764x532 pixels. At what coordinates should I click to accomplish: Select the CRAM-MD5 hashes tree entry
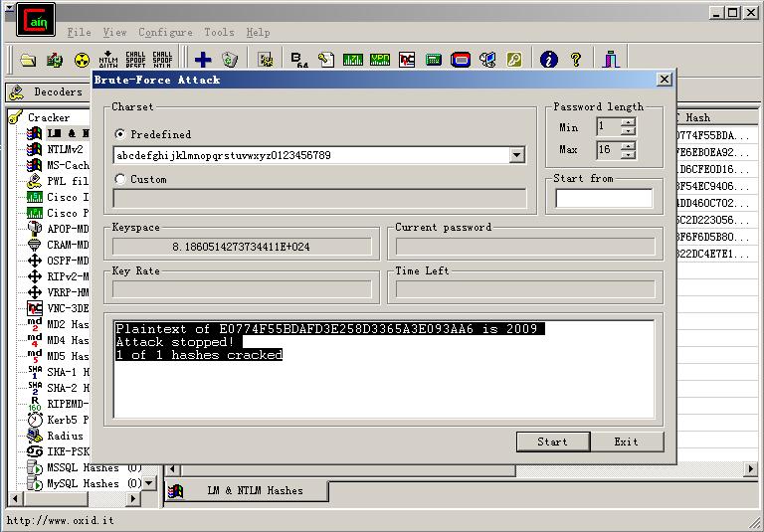tap(68, 245)
